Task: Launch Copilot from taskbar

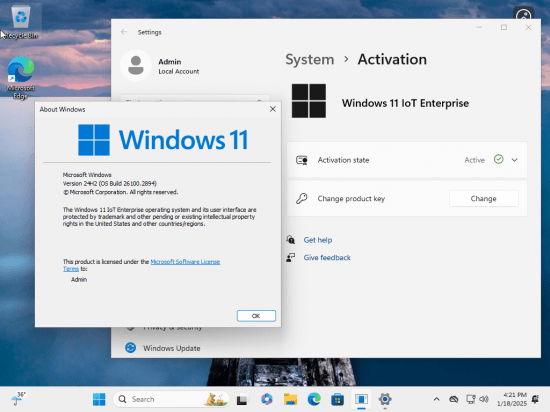Action: pyautogui.click(x=267, y=399)
